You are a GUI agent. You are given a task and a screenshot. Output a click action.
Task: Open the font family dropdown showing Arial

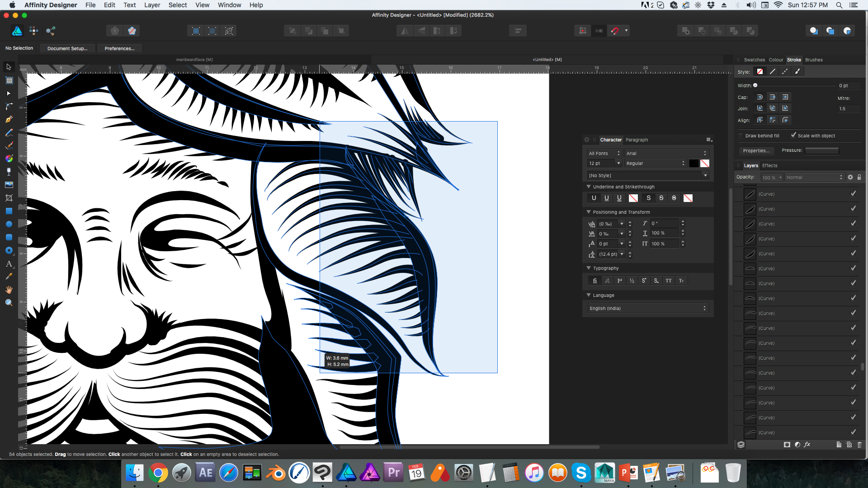click(x=666, y=153)
